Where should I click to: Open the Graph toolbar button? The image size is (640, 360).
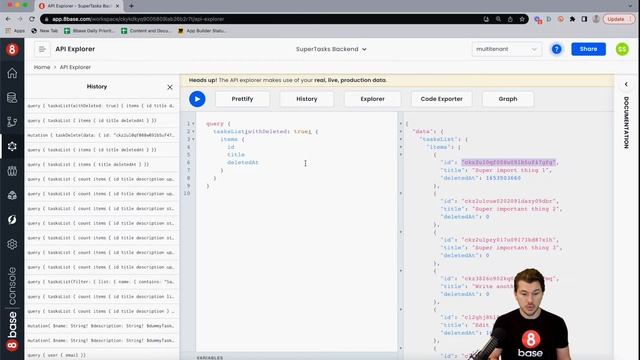[x=508, y=99]
